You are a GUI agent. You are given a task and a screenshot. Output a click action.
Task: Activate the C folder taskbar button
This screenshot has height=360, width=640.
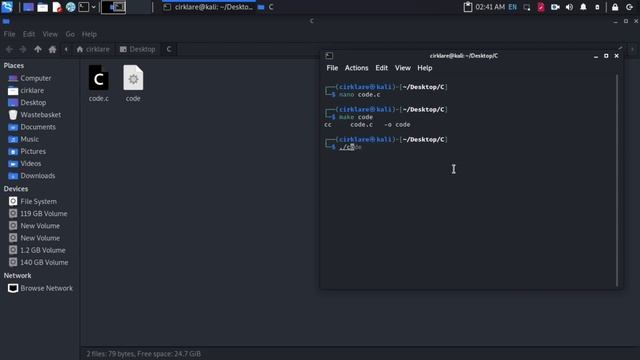point(266,7)
